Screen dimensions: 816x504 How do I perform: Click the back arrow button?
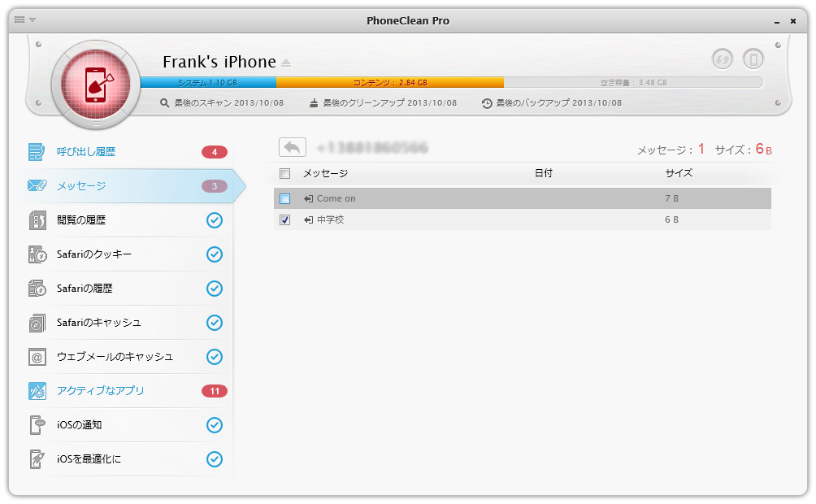[x=293, y=147]
